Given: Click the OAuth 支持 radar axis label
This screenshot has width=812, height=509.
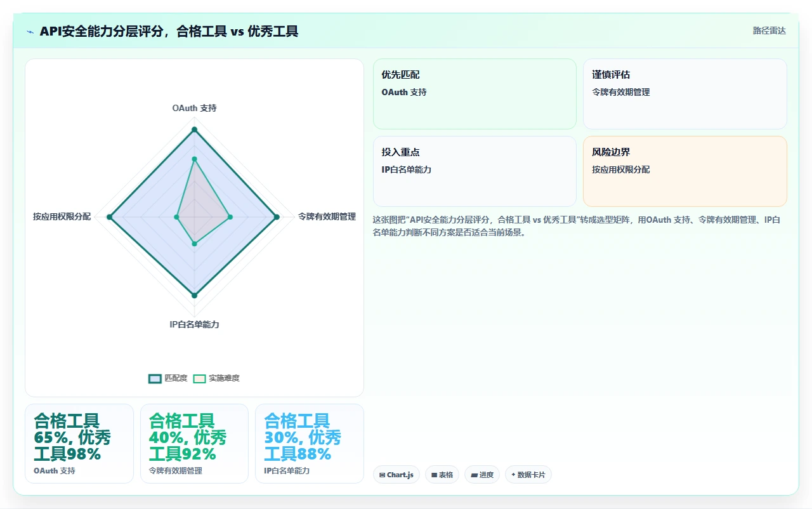Looking at the screenshot, I should [194, 109].
